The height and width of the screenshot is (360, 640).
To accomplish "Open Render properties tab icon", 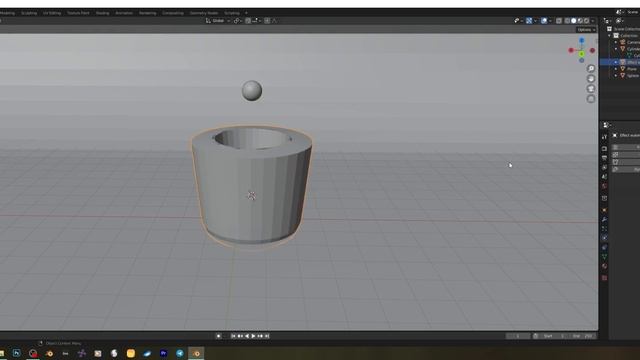I will (604, 149).
